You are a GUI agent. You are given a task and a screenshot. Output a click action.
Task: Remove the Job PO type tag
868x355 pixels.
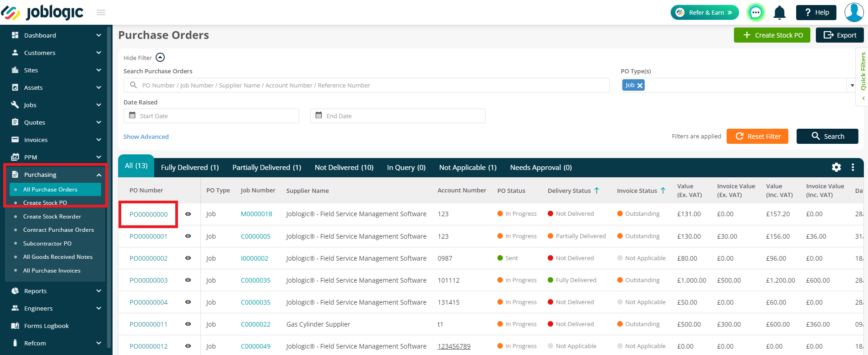640,86
